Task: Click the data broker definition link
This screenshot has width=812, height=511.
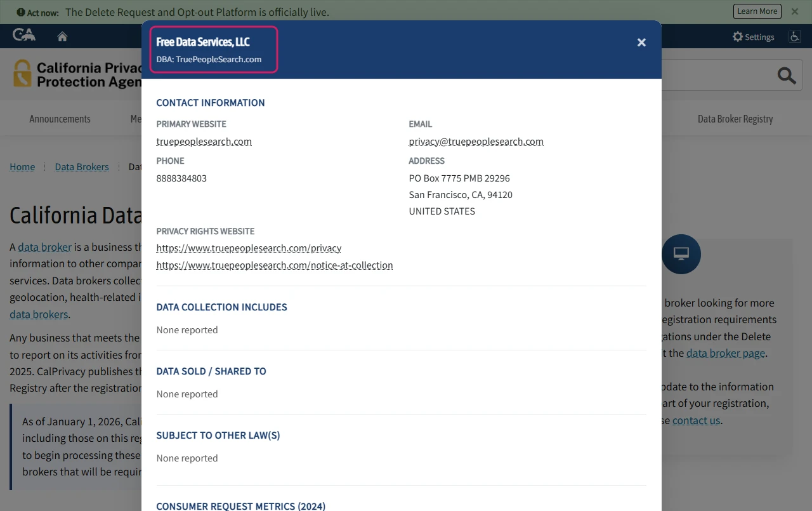Action: (44, 247)
